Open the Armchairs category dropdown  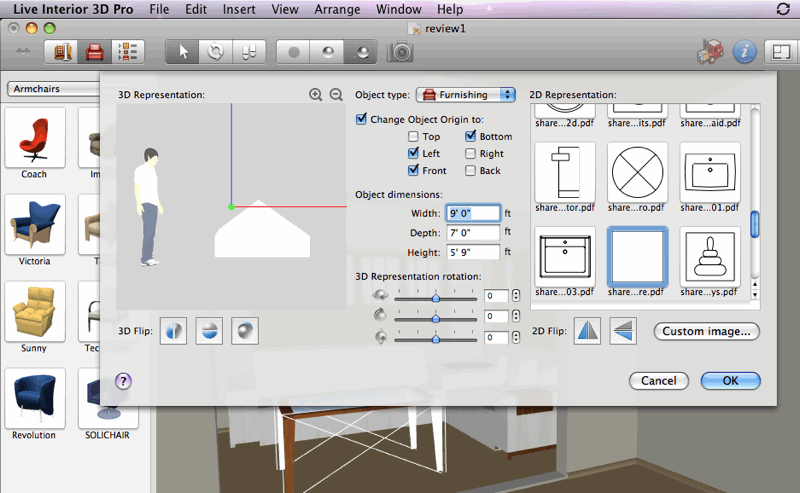(54, 89)
